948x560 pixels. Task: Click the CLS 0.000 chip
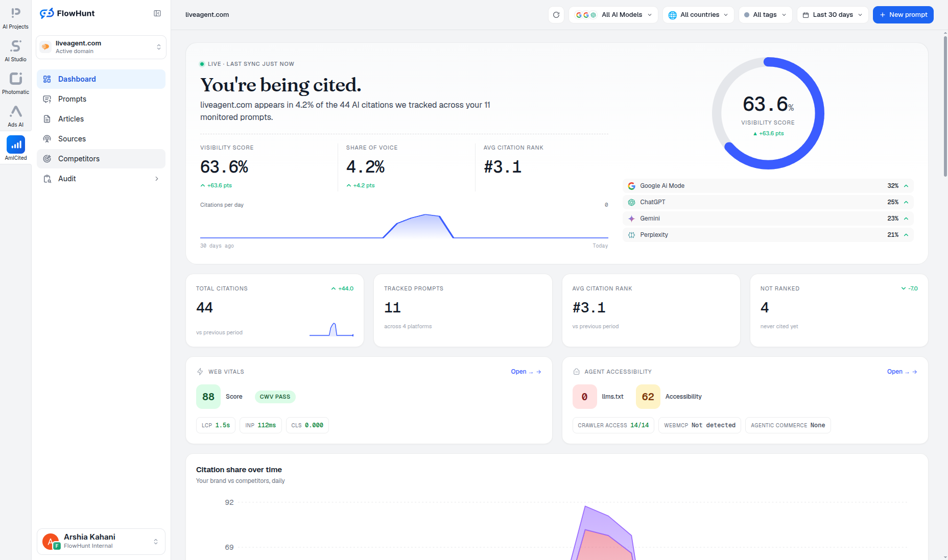(x=307, y=425)
